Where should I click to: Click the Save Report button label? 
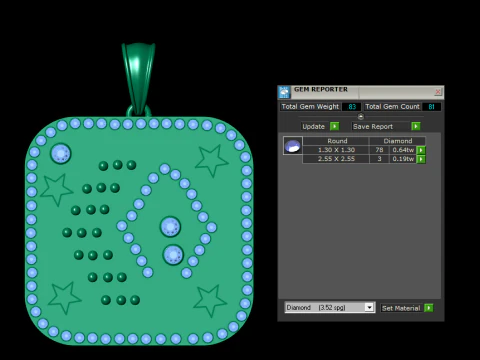coord(373,127)
